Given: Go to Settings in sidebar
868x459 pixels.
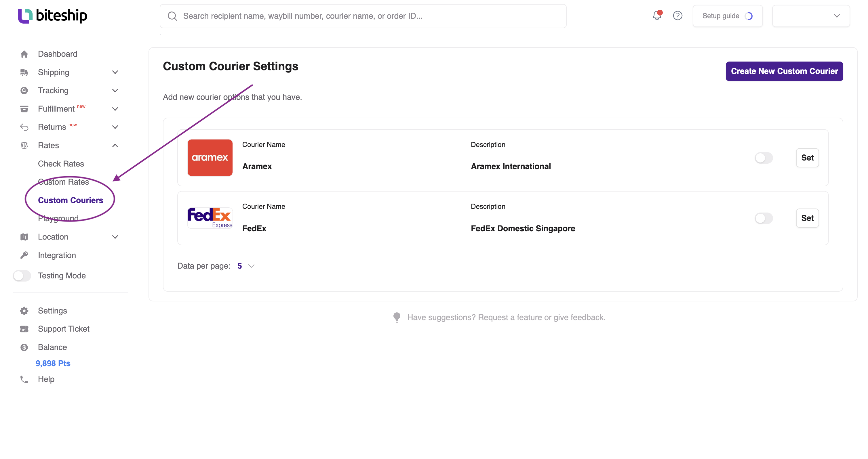Looking at the screenshot, I should click(52, 311).
